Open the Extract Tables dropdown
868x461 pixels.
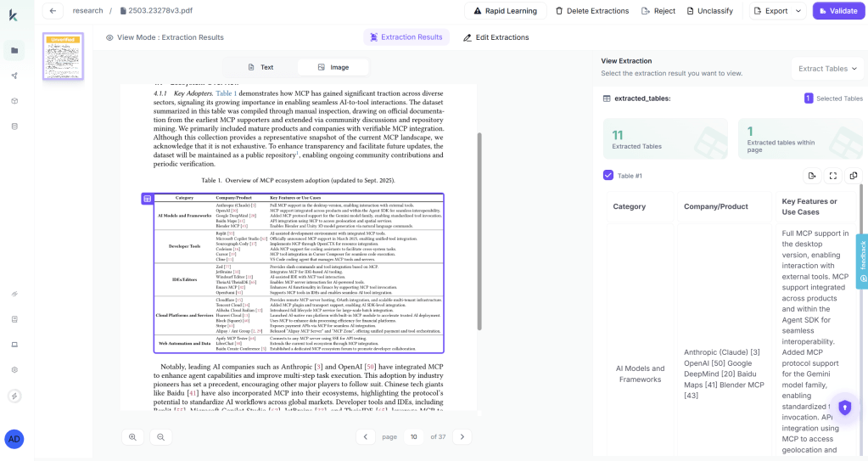coord(827,69)
